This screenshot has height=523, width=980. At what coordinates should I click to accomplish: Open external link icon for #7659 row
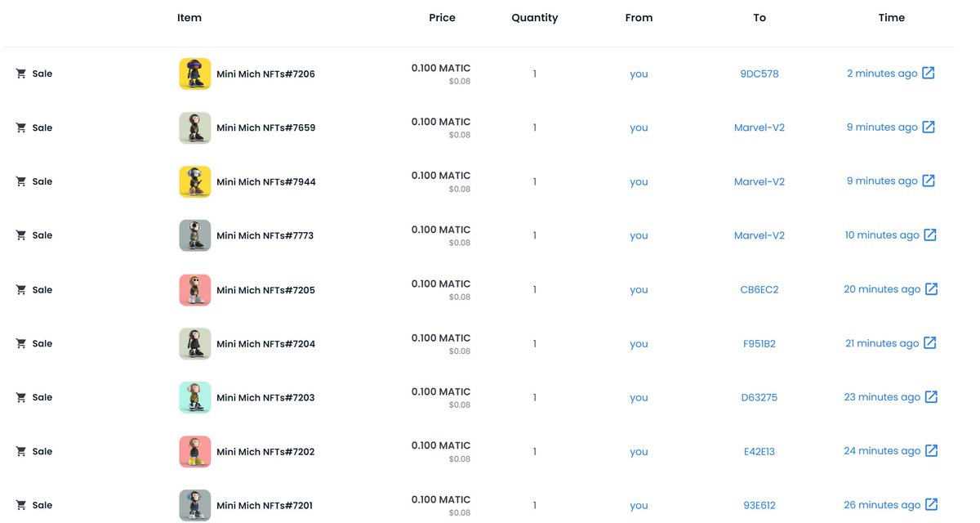(x=929, y=127)
